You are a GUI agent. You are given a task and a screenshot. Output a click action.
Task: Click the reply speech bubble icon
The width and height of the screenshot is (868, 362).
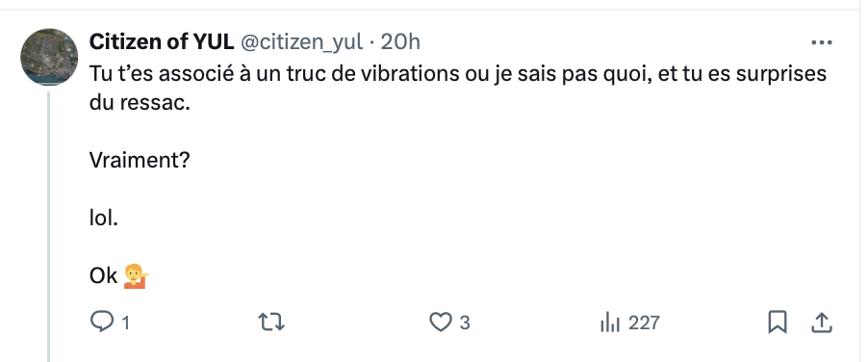101,322
